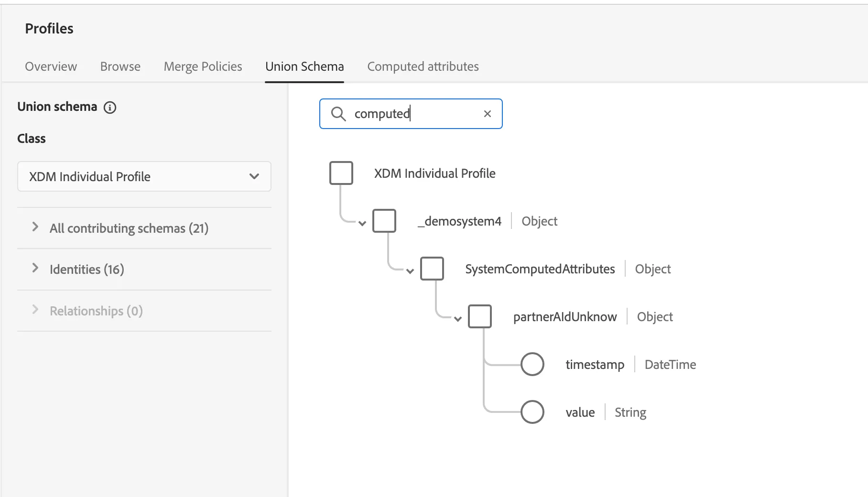Image resolution: width=868 pixels, height=497 pixels.
Task: Open the Computed attributes tab
Action: tap(423, 66)
